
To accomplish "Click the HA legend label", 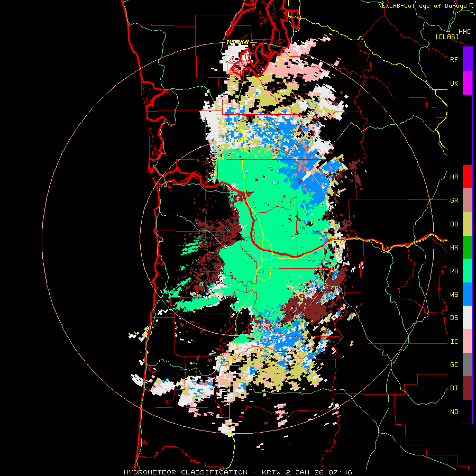I will [x=454, y=177].
